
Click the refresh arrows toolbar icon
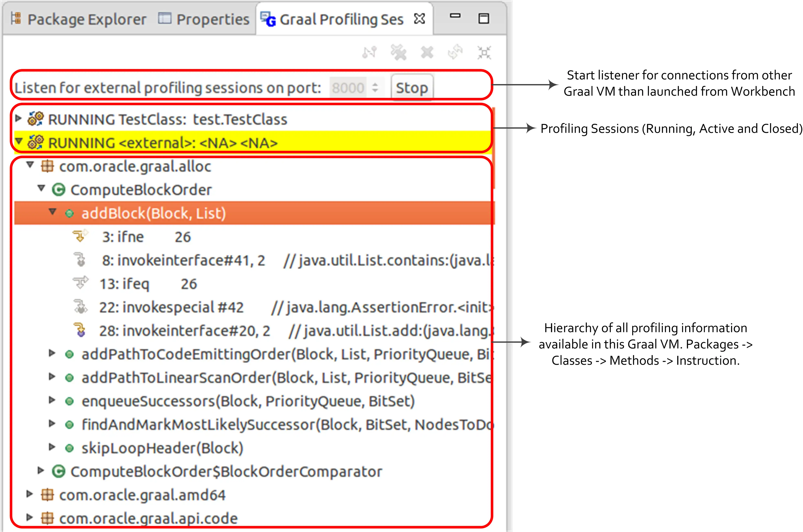(x=455, y=52)
